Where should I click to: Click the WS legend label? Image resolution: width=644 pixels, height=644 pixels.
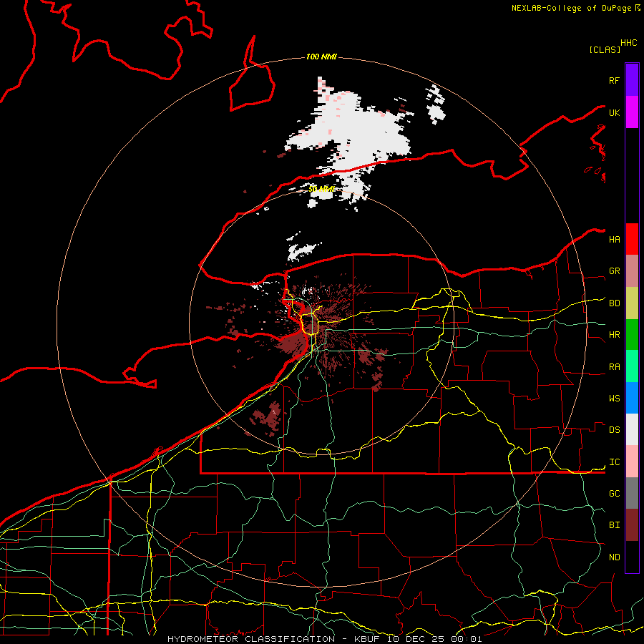tap(614, 399)
